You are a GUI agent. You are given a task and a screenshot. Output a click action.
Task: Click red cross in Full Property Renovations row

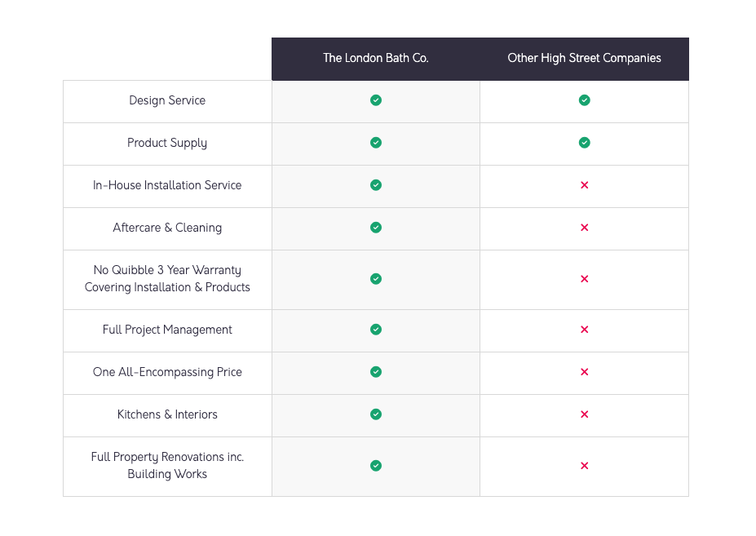584,466
